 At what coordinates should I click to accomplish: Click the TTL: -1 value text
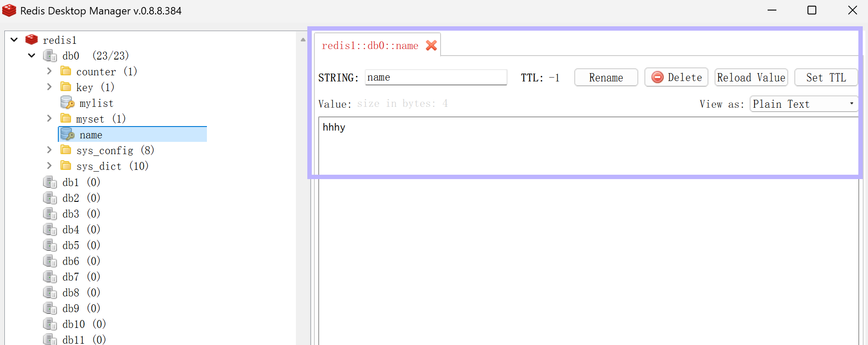[540, 77]
